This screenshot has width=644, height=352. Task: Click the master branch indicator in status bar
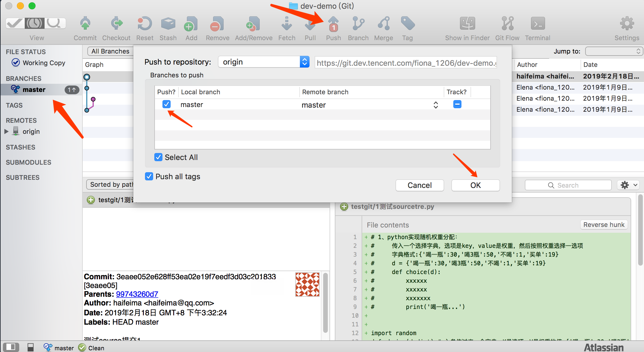tap(59, 348)
